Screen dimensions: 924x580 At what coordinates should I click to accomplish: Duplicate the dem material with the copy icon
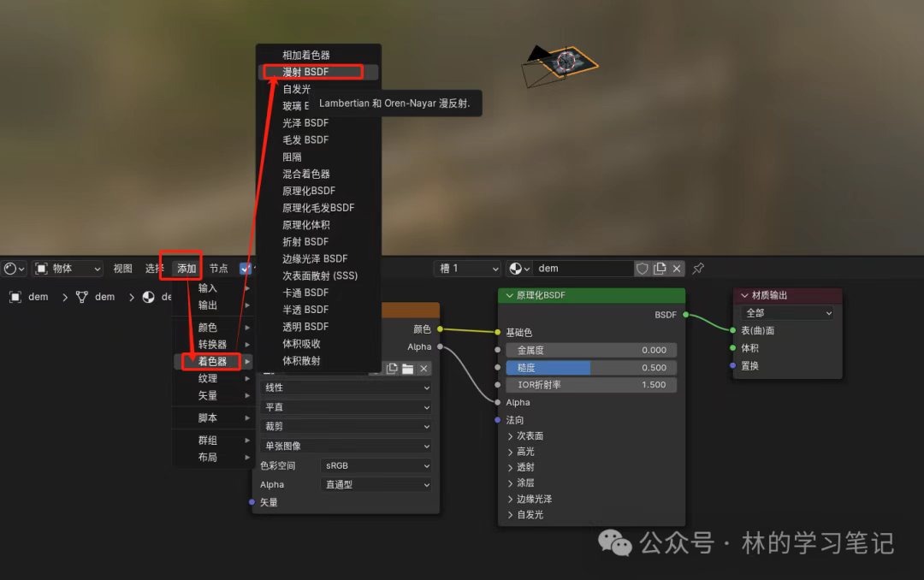click(660, 269)
